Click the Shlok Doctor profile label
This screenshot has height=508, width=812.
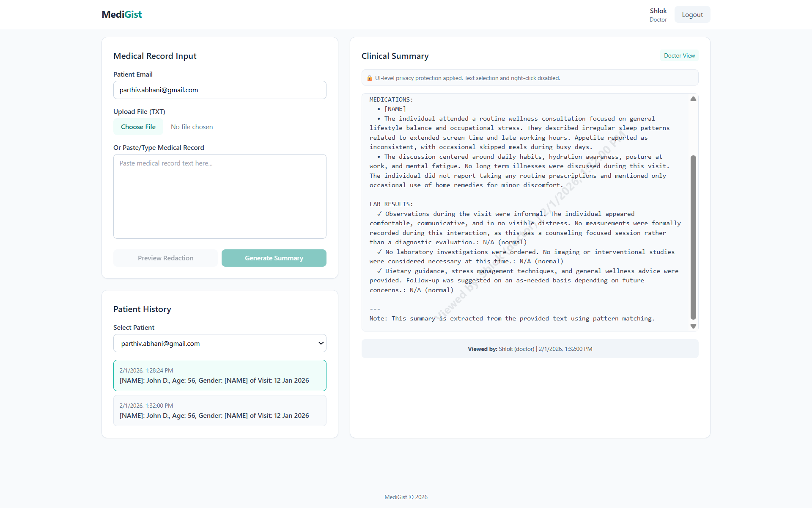658,14
